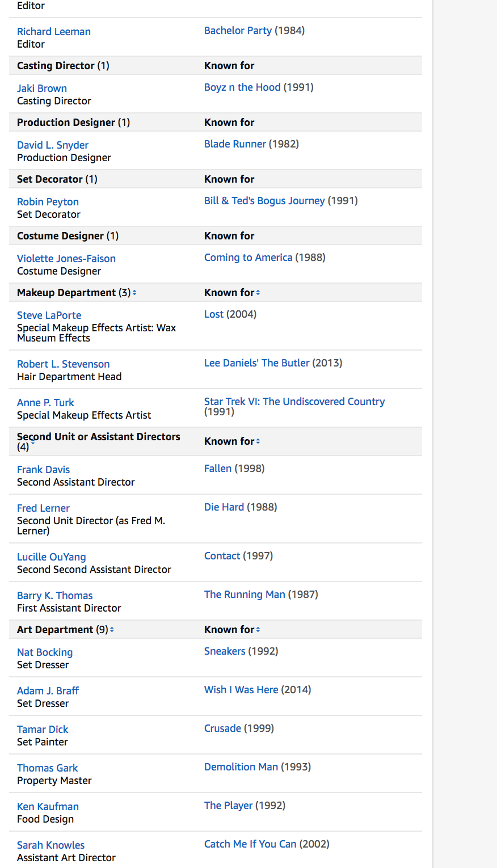Open Barry K. Thomas's page
Viewport: 497px width, 868px height.
54,596
